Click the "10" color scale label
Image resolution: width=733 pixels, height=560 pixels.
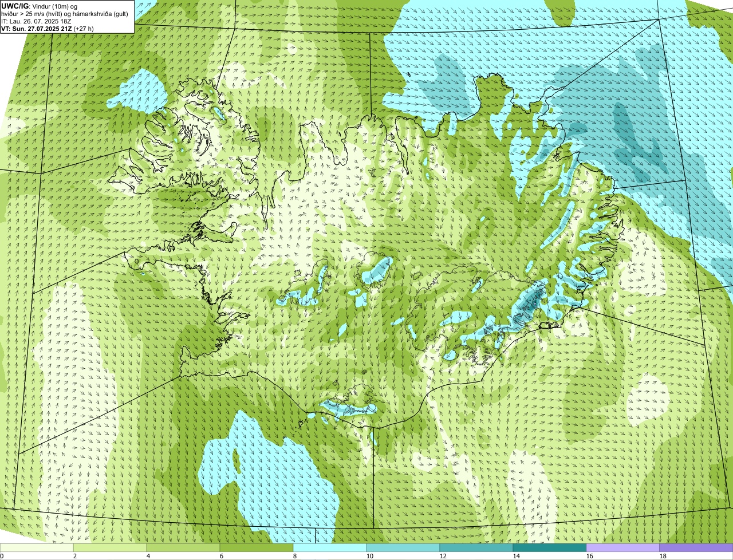click(x=370, y=556)
